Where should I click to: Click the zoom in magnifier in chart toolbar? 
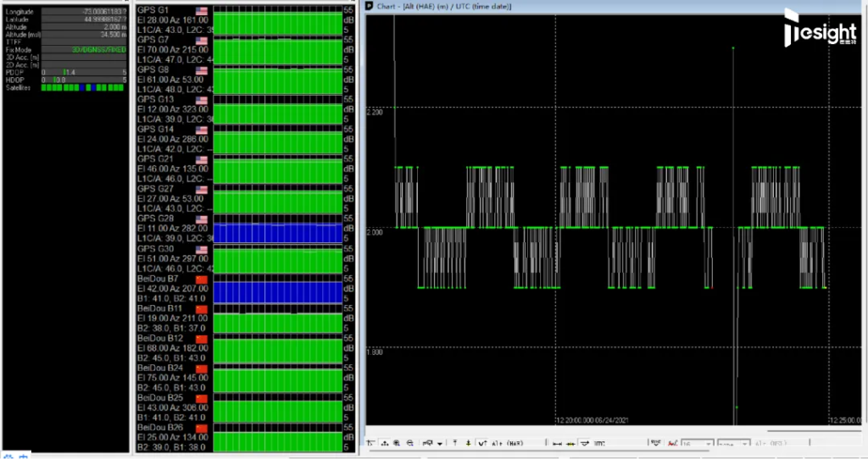point(397,443)
